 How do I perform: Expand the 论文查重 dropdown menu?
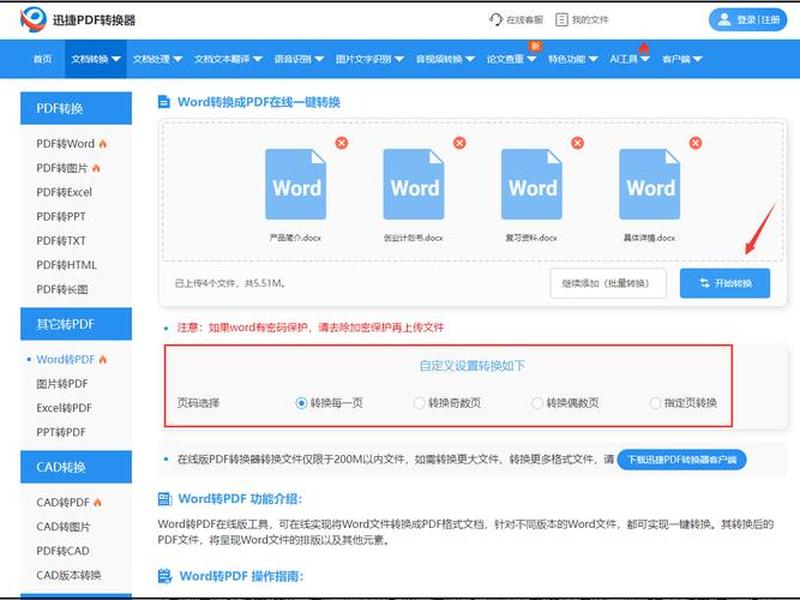click(511, 59)
